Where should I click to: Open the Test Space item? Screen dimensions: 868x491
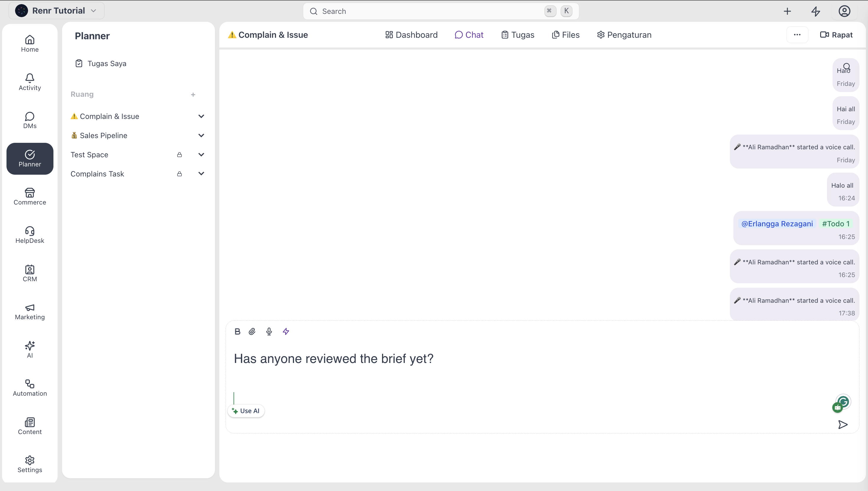[89, 155]
